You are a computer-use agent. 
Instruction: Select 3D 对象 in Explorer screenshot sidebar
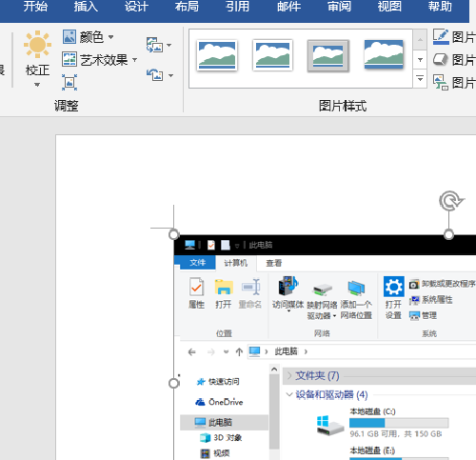221,438
